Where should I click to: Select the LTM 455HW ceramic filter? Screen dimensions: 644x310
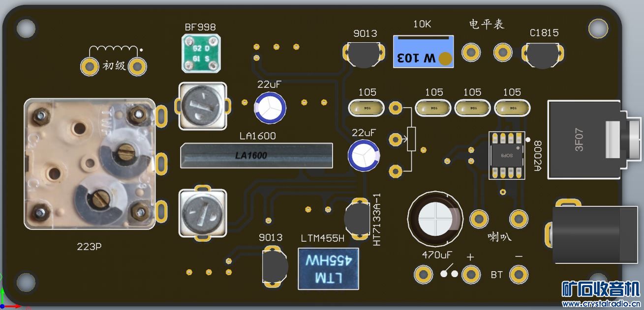pyautogui.click(x=328, y=268)
